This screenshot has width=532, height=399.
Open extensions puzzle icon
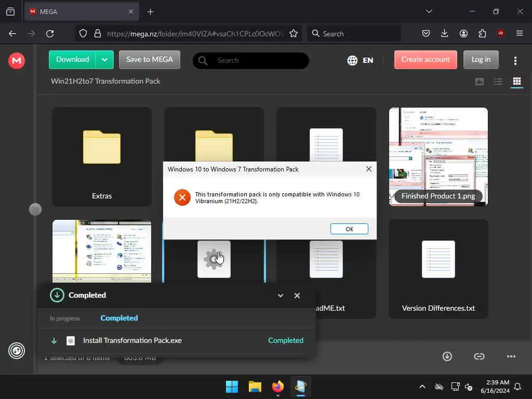coord(482,33)
